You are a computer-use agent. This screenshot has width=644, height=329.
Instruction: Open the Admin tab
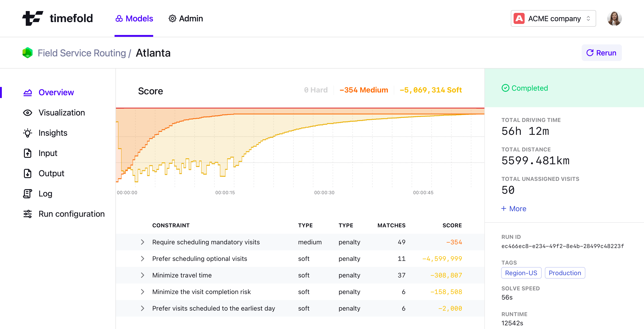186,18
